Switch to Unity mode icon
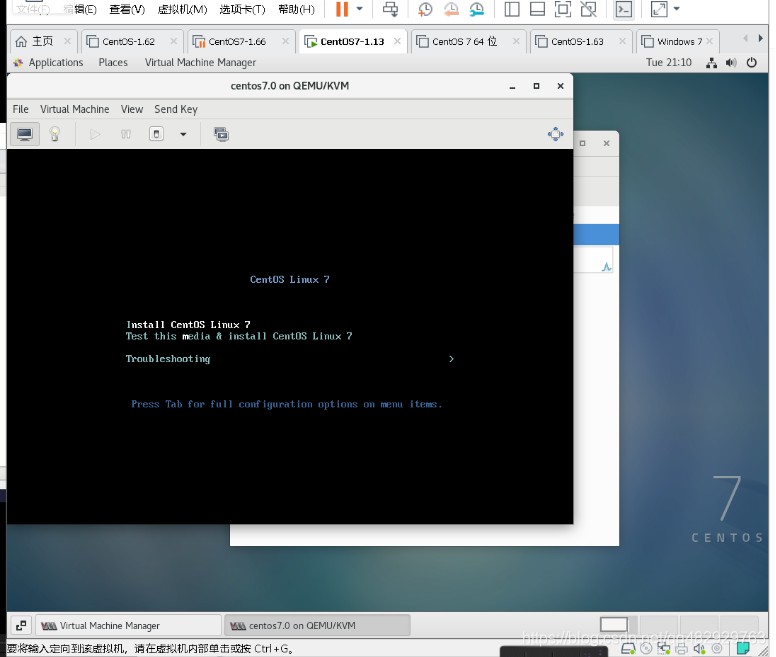Image resolution: width=776 pixels, height=657 pixels. [588, 9]
